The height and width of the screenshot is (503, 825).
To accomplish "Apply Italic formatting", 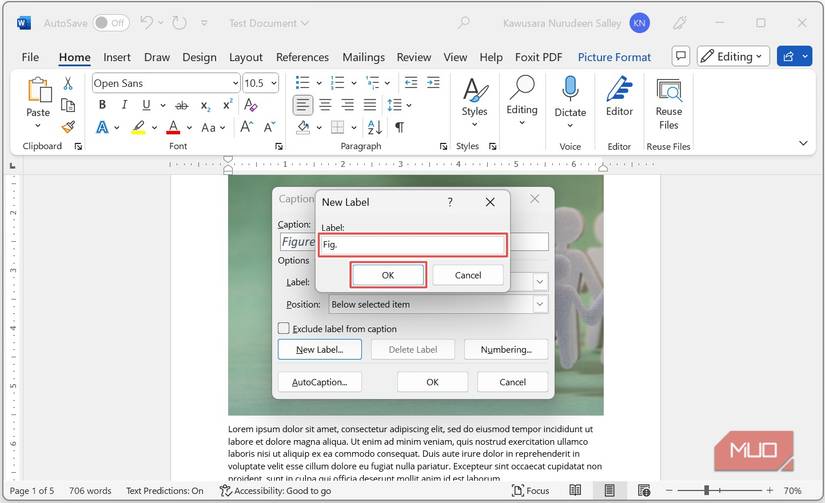I will [x=124, y=105].
